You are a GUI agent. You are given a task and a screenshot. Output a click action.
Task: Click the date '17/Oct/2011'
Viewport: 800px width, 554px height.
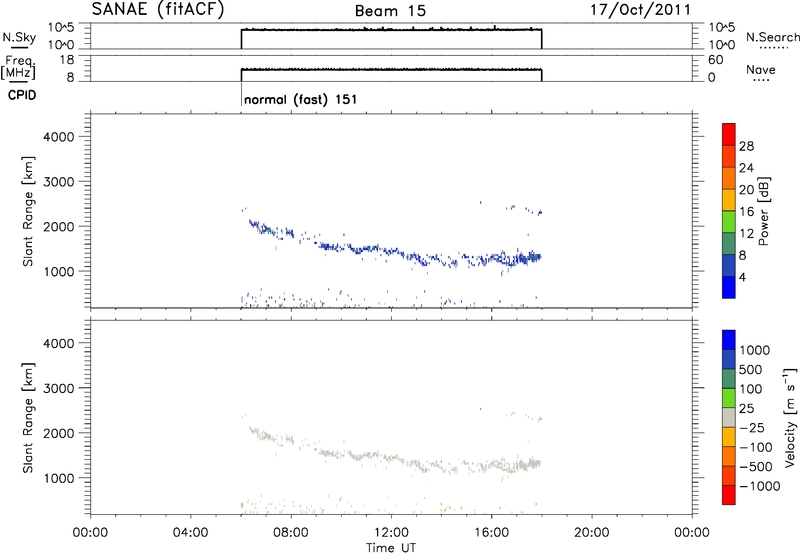[641, 10]
